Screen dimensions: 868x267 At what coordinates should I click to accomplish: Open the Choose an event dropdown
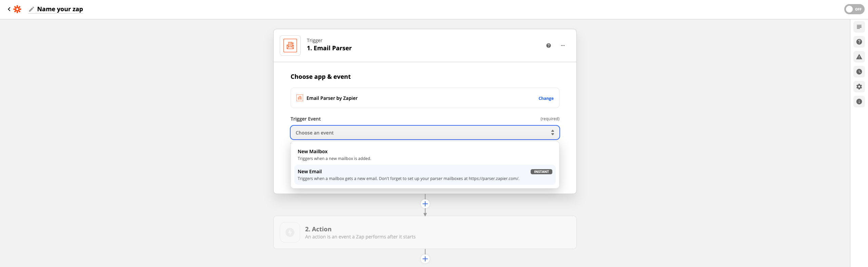pos(425,132)
